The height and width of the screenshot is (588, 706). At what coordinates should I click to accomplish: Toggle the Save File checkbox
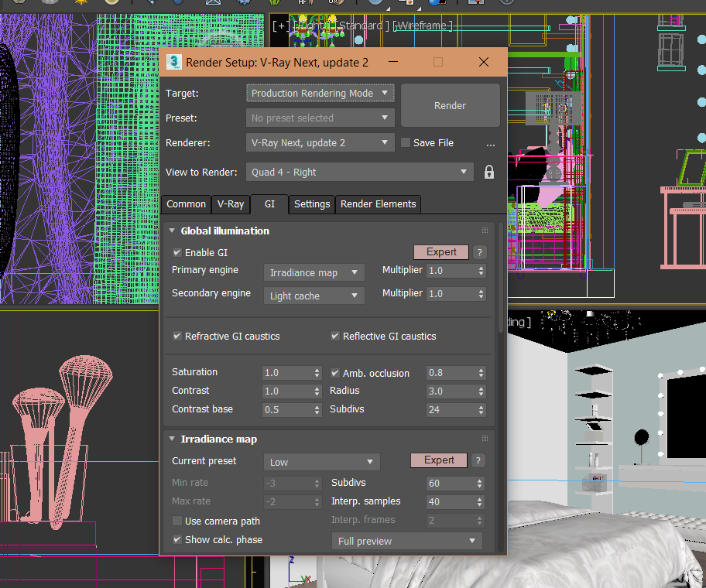click(x=406, y=143)
